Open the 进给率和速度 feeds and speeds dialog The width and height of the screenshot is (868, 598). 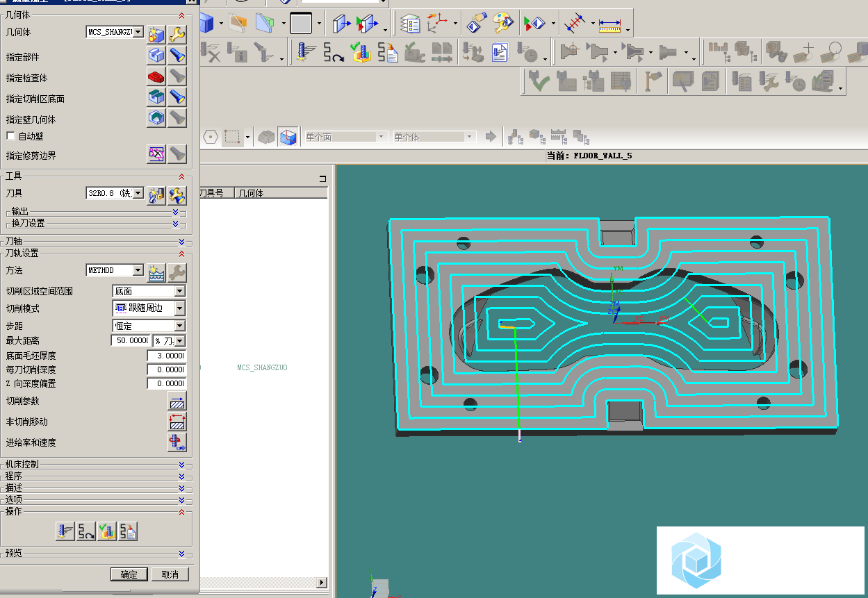177,442
